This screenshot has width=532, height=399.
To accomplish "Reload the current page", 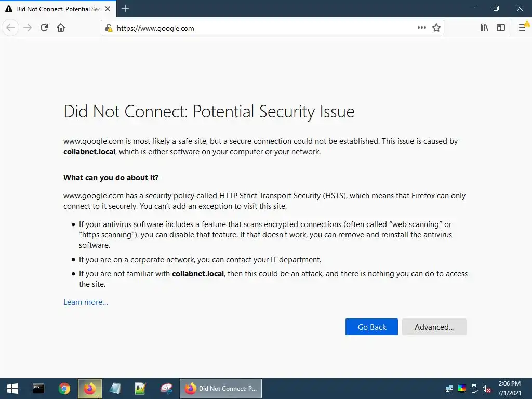I will point(44,28).
